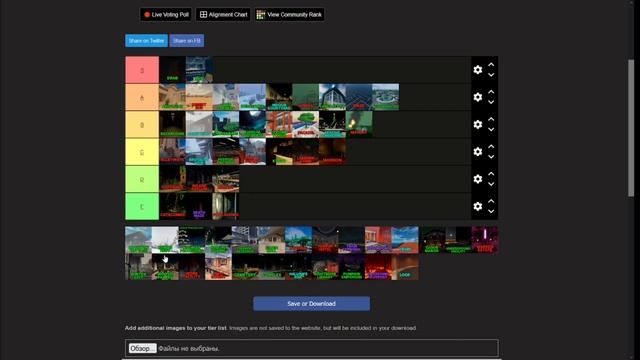Open settings gear for the lime-green tier row
This screenshot has width=640, height=360.
[478, 179]
